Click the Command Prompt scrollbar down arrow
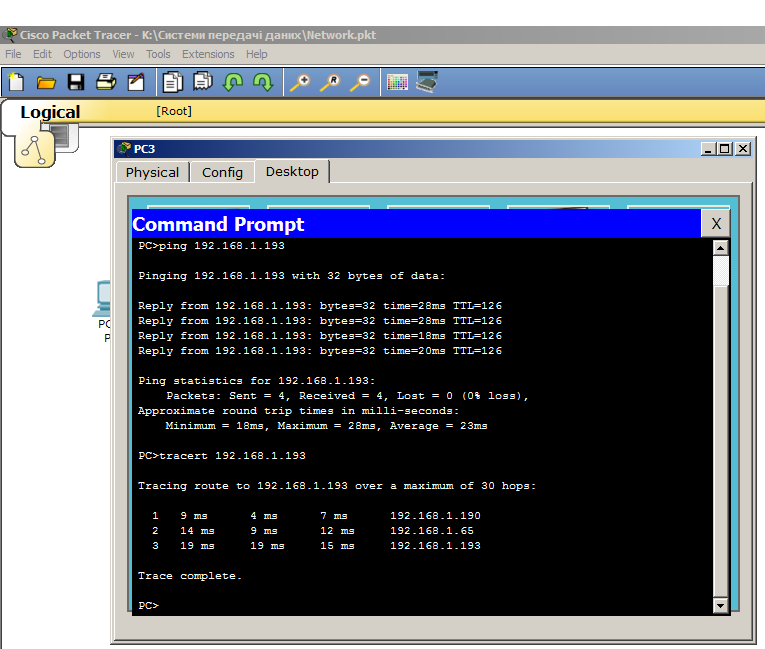The width and height of the screenshot is (765, 649). 720,606
